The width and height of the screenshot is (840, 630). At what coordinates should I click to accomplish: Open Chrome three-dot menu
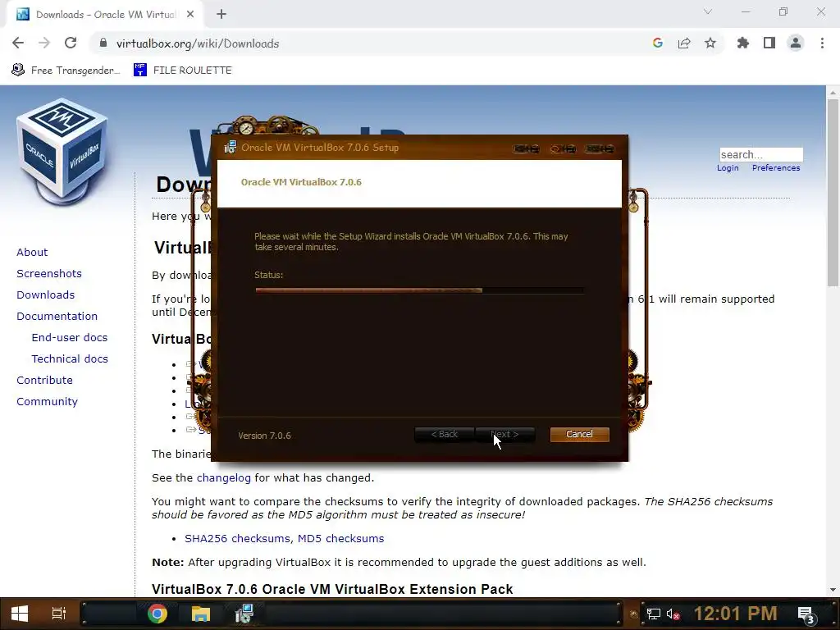click(x=822, y=43)
